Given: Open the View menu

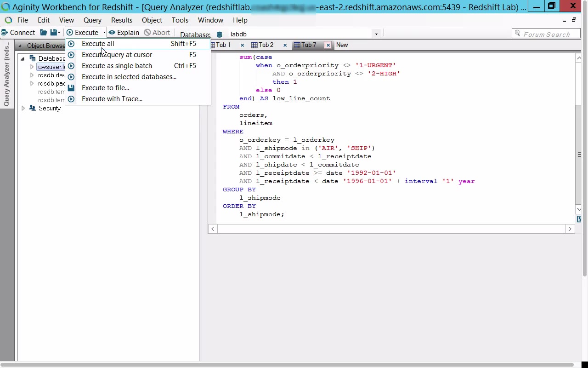Looking at the screenshot, I should 67,20.
